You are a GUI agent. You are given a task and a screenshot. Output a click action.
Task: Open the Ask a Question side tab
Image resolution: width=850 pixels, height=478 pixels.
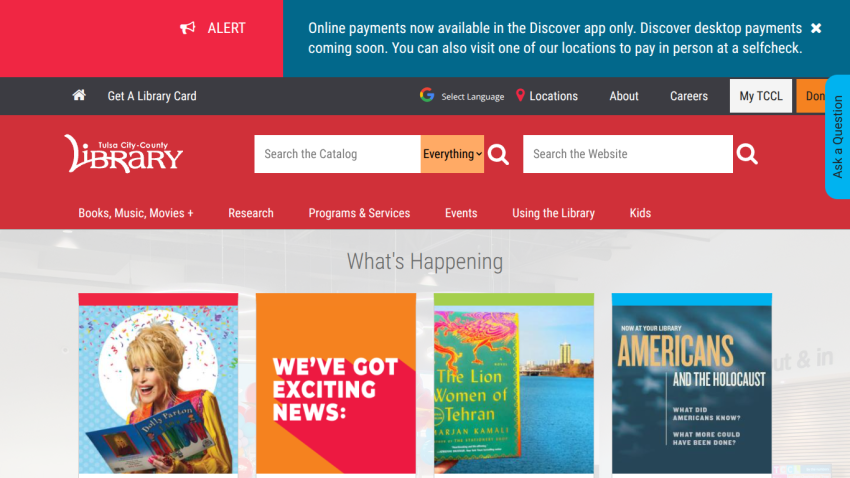pos(838,137)
